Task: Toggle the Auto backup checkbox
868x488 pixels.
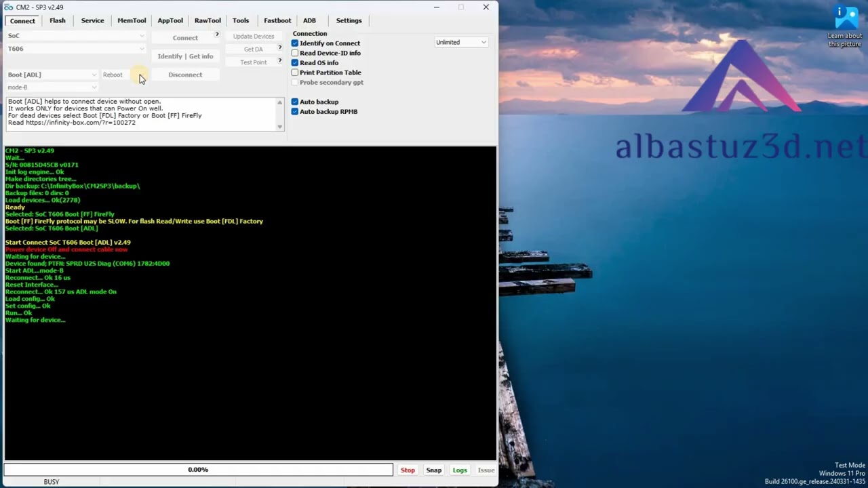Action: point(295,102)
